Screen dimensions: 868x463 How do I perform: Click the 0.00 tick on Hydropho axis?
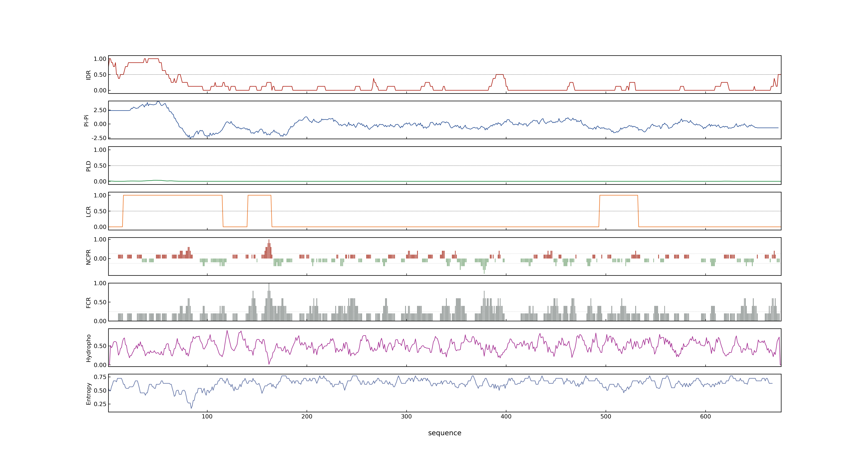tap(100, 365)
